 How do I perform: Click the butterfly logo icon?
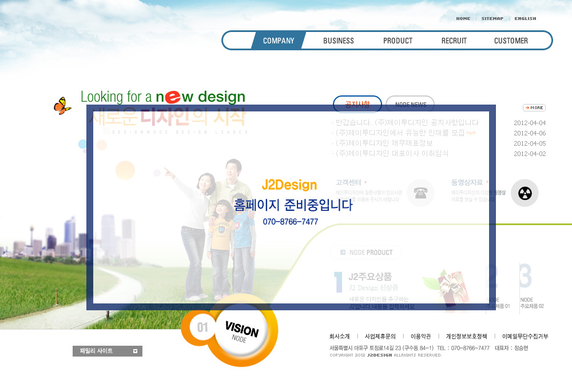(x=62, y=106)
